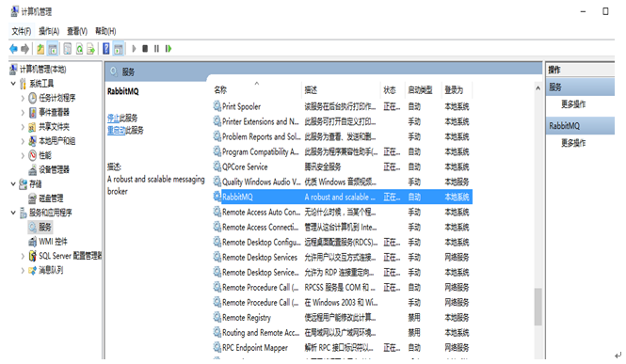Pause the service with the pause icon

(x=156, y=49)
